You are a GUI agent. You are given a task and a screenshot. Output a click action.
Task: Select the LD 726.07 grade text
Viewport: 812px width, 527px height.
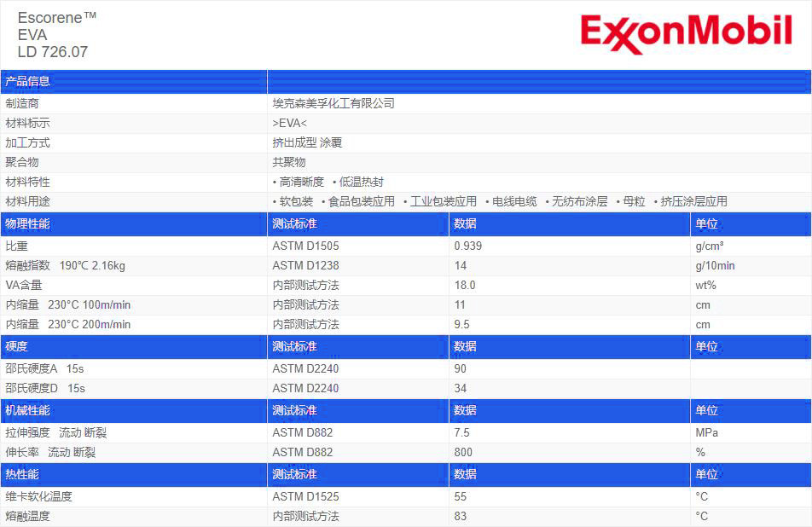52,52
